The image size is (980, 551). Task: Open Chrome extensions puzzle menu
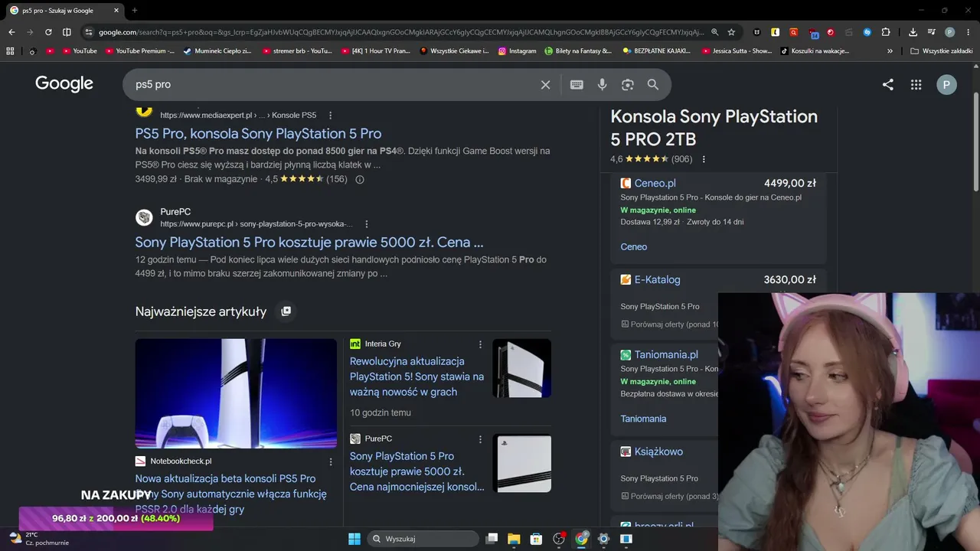point(886,32)
